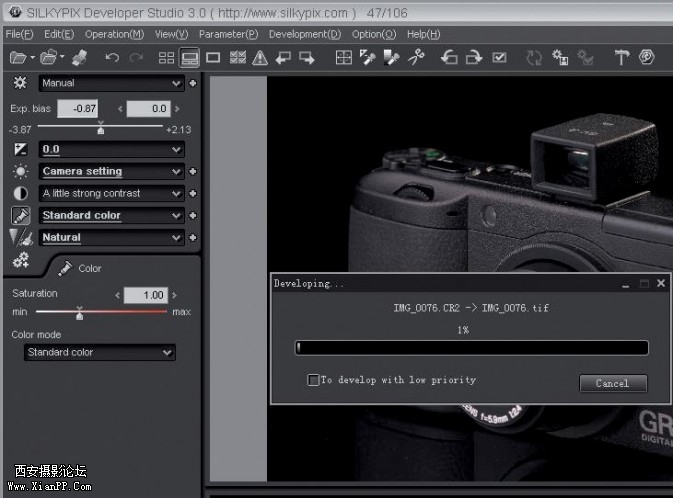673x498 pixels.
Task: Go to the next image arrow
Action: tap(307, 58)
